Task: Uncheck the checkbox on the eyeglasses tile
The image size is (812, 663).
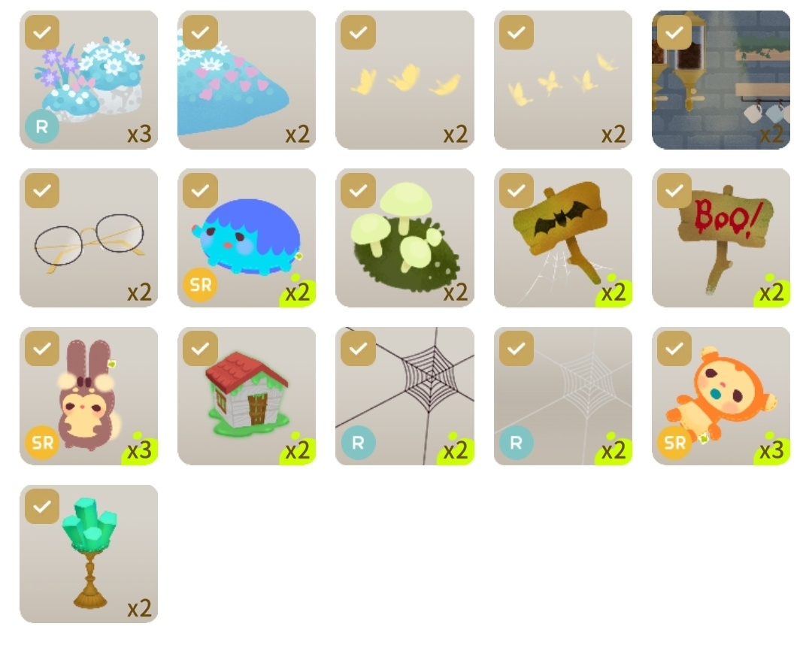Action: tap(42, 190)
